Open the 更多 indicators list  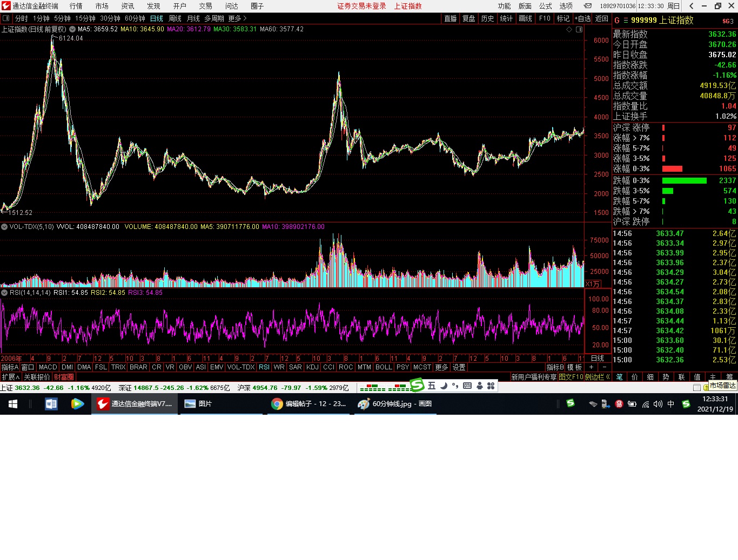[441, 367]
